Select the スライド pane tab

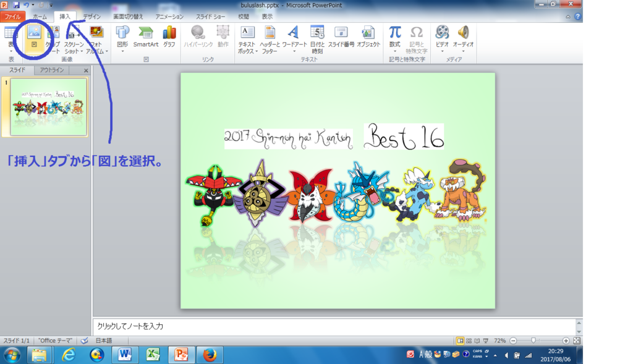pos(17,70)
